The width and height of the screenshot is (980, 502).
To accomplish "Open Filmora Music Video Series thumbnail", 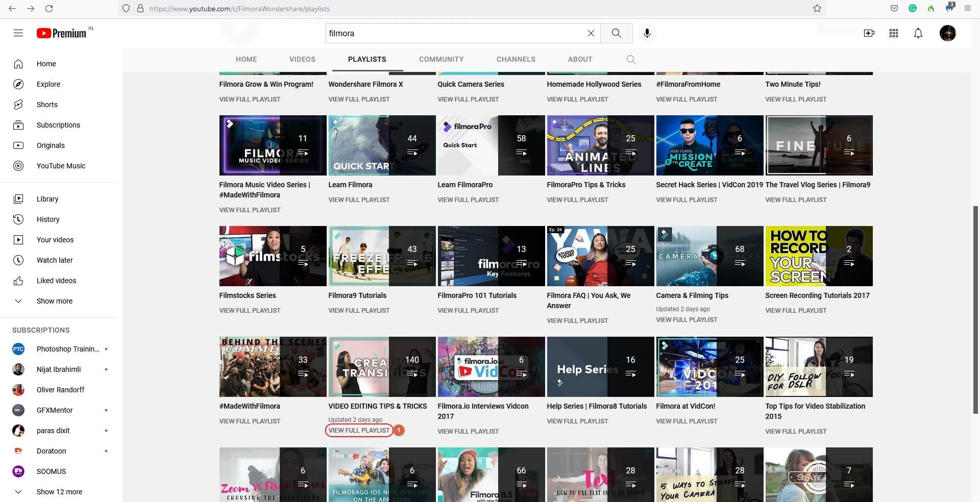I will 273,145.
